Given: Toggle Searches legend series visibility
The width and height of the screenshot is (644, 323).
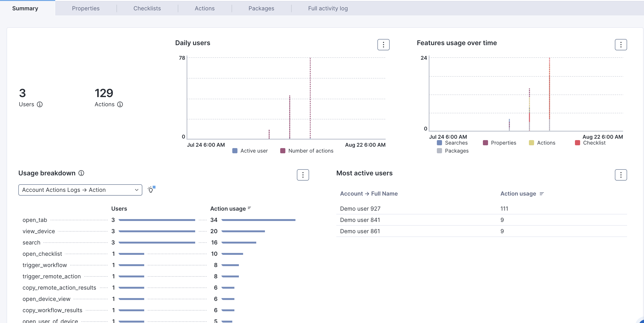Looking at the screenshot, I should 452,143.
